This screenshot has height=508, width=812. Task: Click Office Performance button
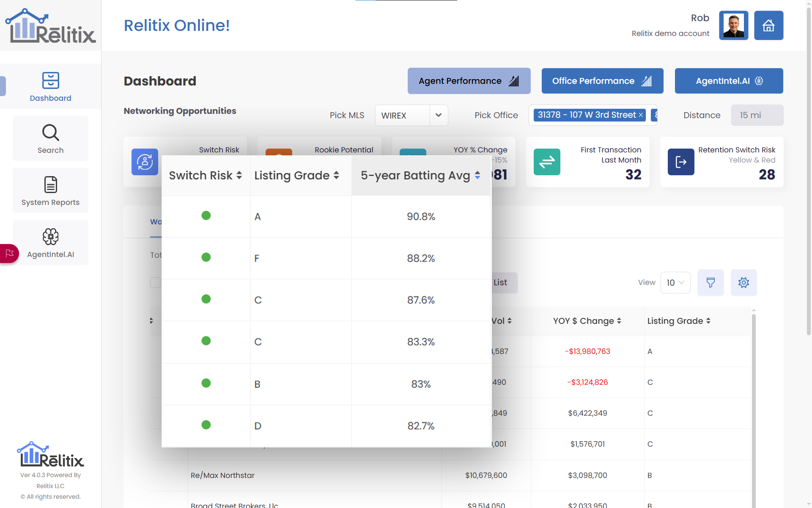602,81
